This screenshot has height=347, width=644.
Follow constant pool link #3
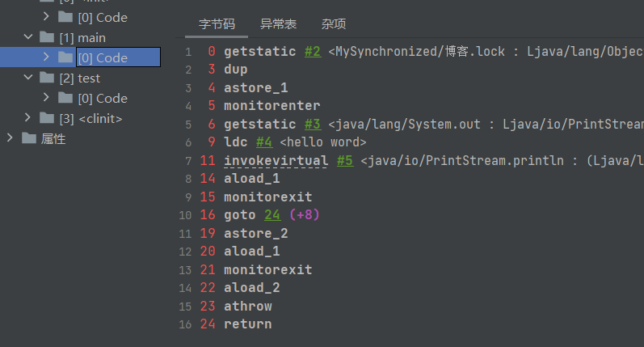coord(313,125)
